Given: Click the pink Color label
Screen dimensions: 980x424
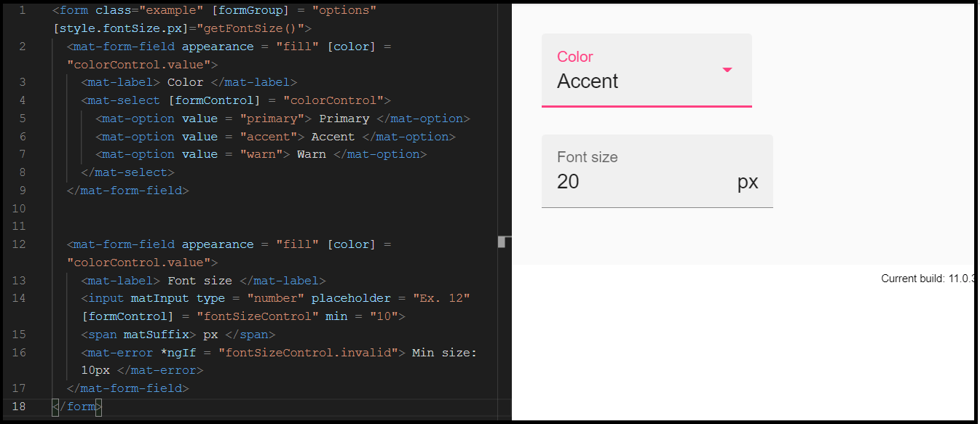Looking at the screenshot, I should point(575,57).
